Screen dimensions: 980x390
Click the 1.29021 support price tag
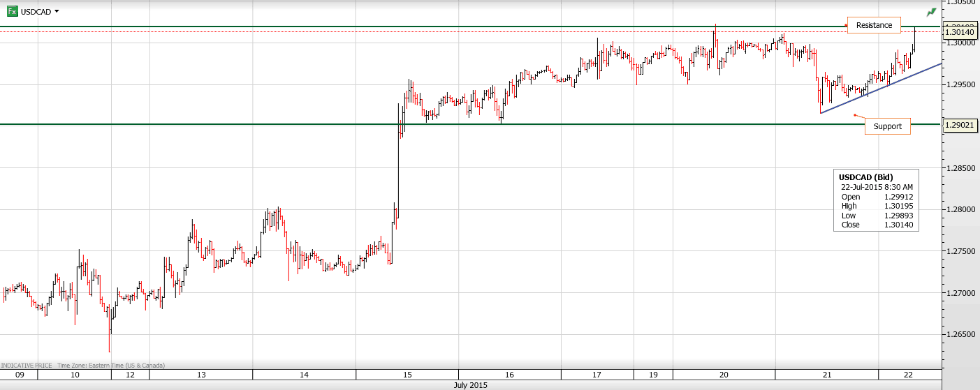[x=959, y=125]
